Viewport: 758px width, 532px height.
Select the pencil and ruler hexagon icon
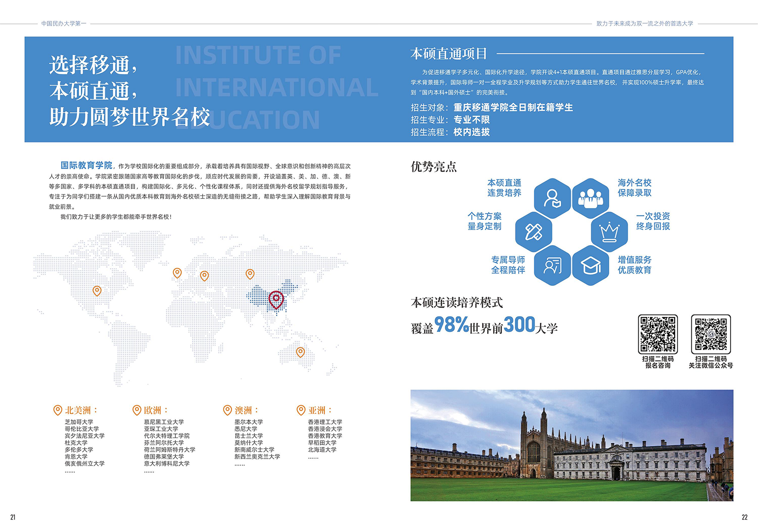pyautogui.click(x=533, y=232)
